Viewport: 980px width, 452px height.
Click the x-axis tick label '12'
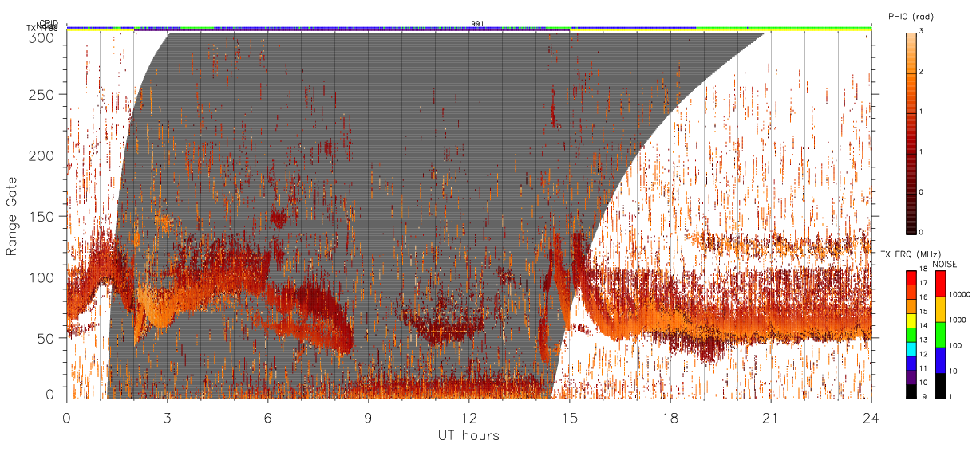click(x=468, y=418)
